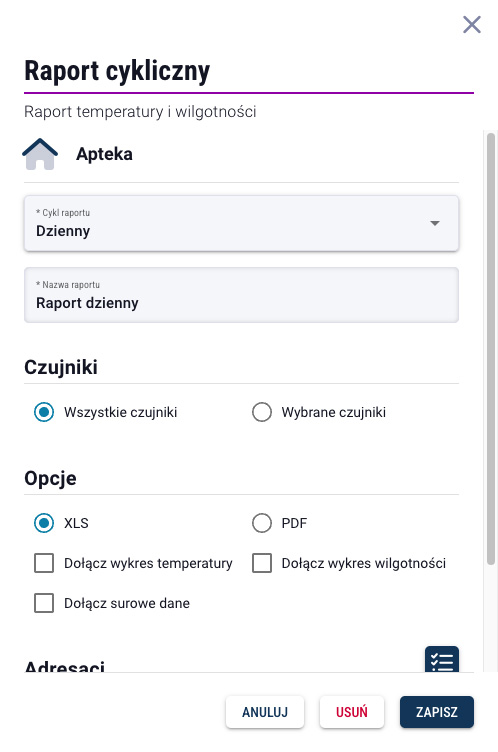Click the vertical scrollbar thumb

[x=490, y=349]
